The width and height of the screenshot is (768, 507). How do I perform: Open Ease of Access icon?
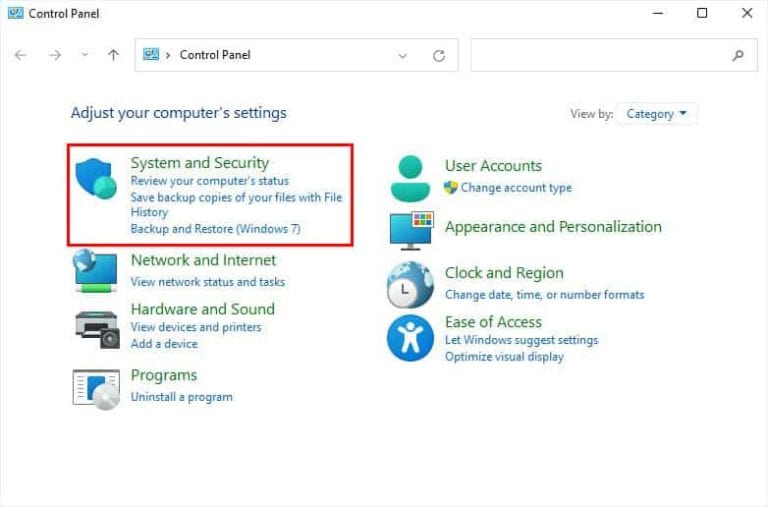click(410, 338)
